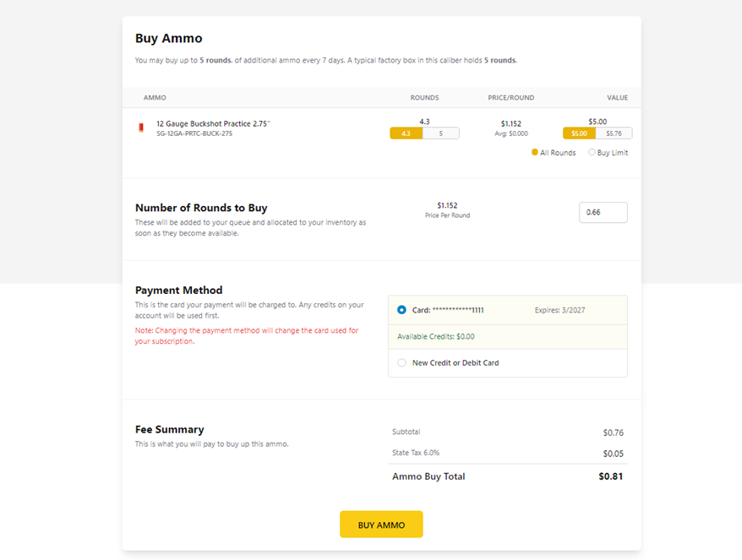
Task: Click the ROUNDS column header
Action: (x=424, y=97)
